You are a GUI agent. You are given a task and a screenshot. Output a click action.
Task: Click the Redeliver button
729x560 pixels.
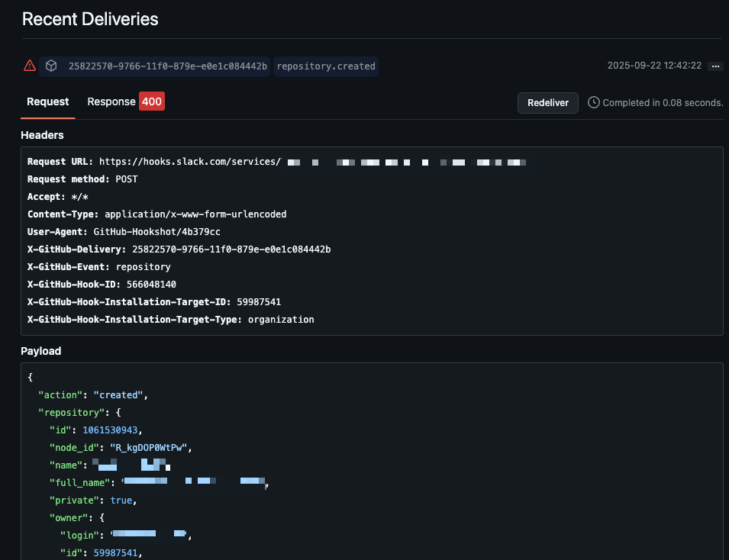coord(547,103)
